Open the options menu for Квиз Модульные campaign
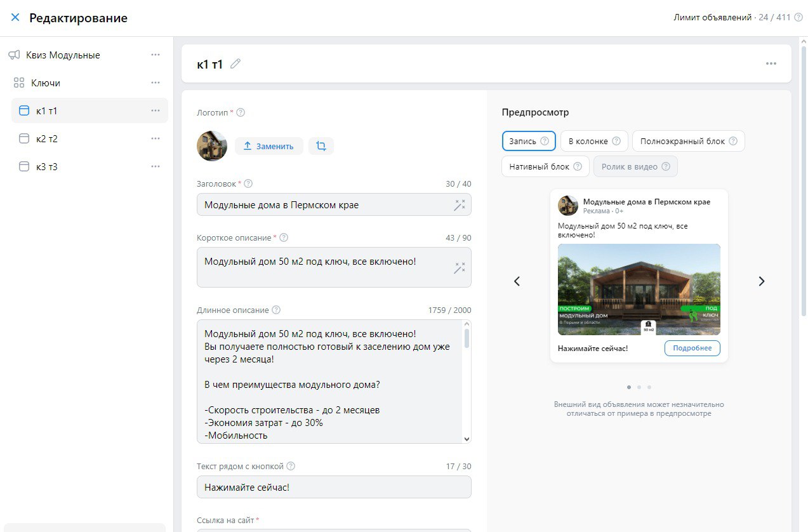This screenshot has height=532, width=808. click(x=156, y=55)
